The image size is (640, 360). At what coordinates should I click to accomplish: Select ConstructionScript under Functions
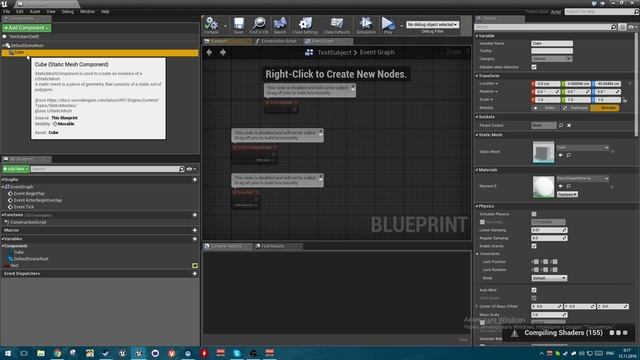tap(28, 222)
